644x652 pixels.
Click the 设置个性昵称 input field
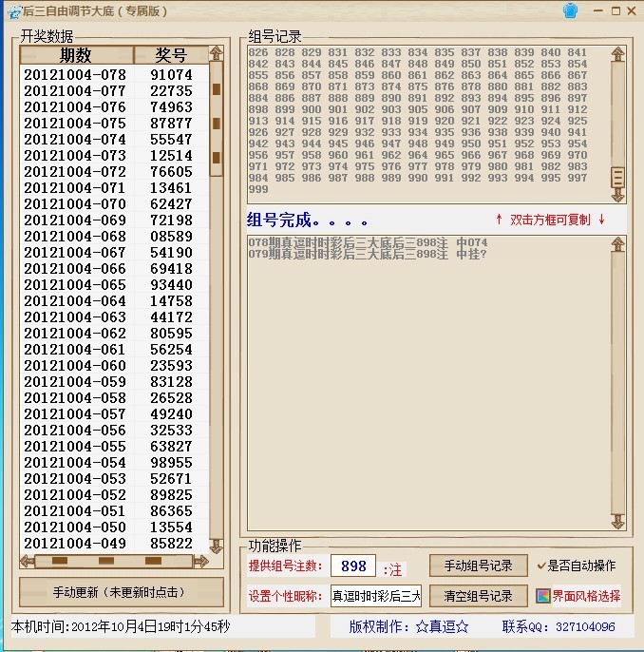[376, 596]
